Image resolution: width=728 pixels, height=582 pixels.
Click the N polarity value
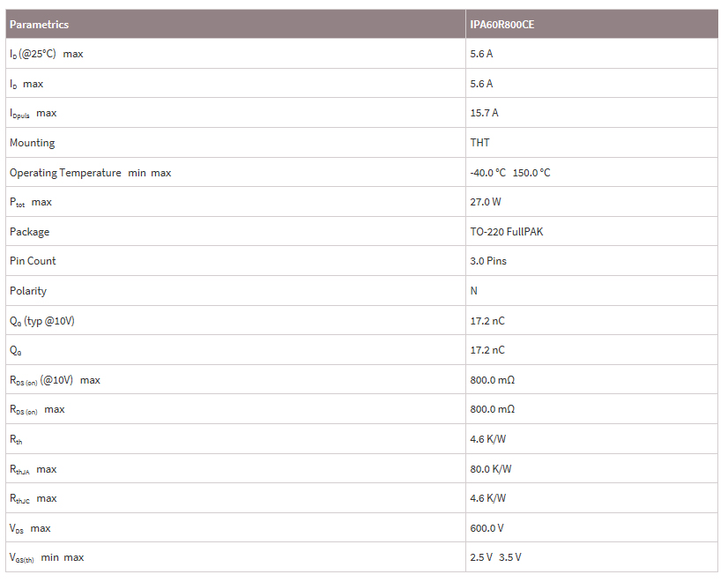pos(474,291)
